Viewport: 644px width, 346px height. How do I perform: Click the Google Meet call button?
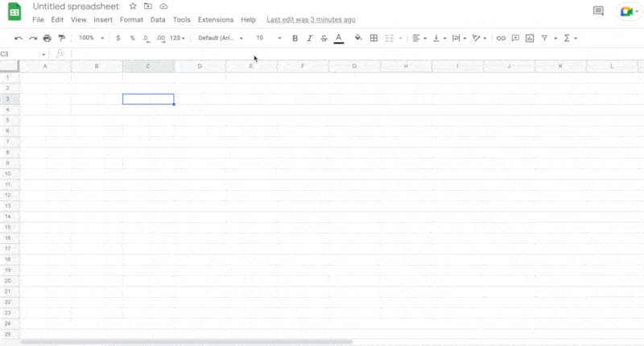(x=629, y=11)
